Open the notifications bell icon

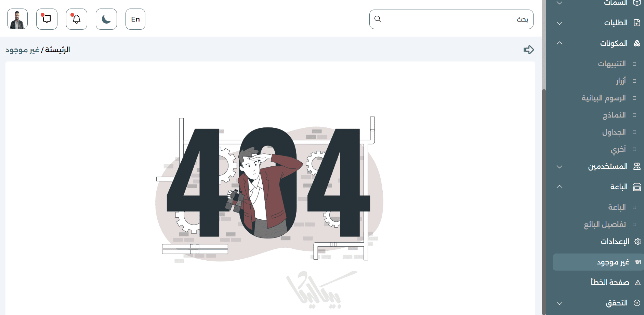coord(77,19)
